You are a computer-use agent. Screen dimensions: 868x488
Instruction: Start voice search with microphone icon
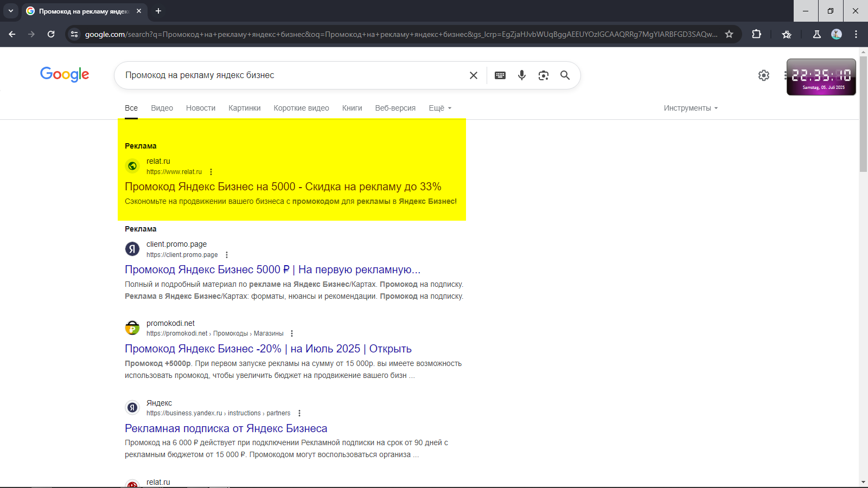coord(522,75)
